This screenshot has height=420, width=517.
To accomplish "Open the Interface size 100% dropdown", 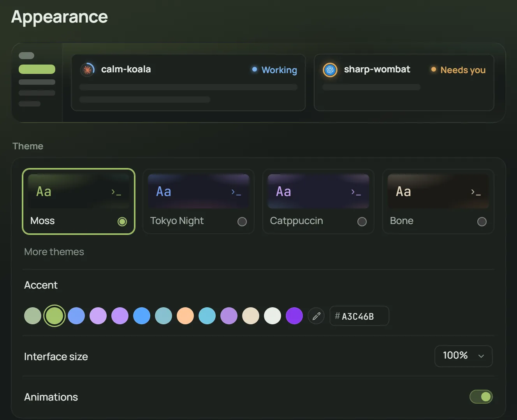I will point(464,356).
